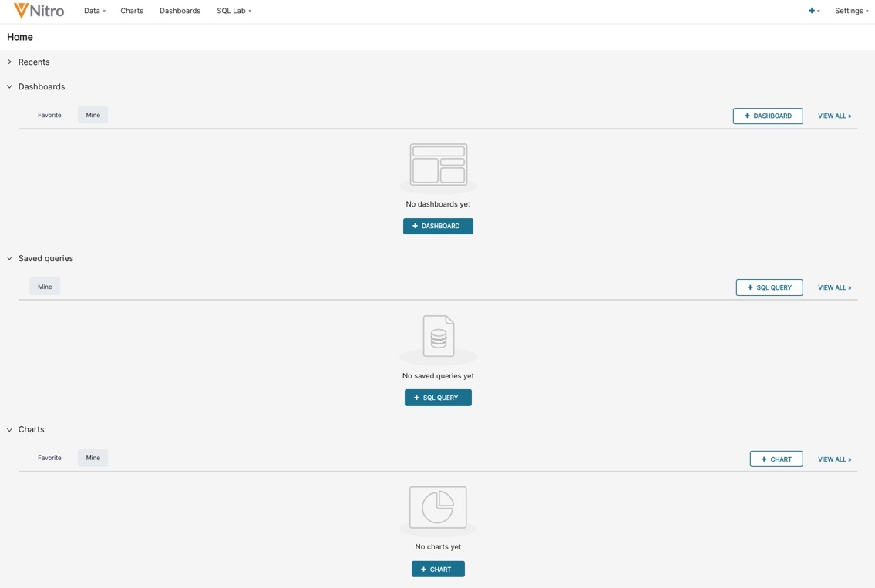Click the saved queries database file illustration
875x588 pixels.
438,337
